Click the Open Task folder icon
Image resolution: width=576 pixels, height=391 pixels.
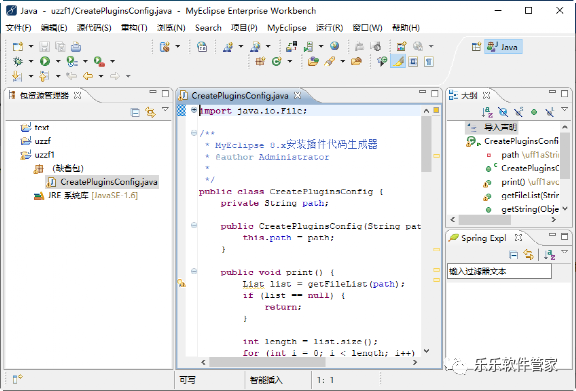356,61
